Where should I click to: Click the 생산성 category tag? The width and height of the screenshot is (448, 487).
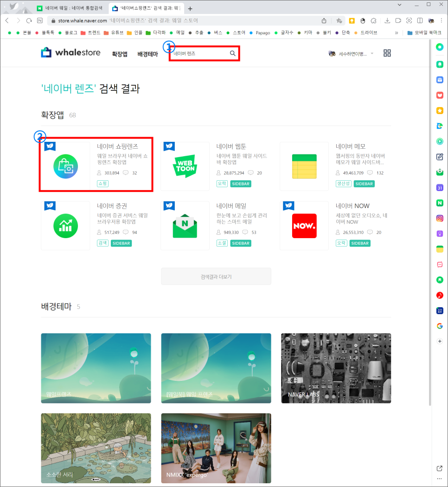tap(343, 183)
